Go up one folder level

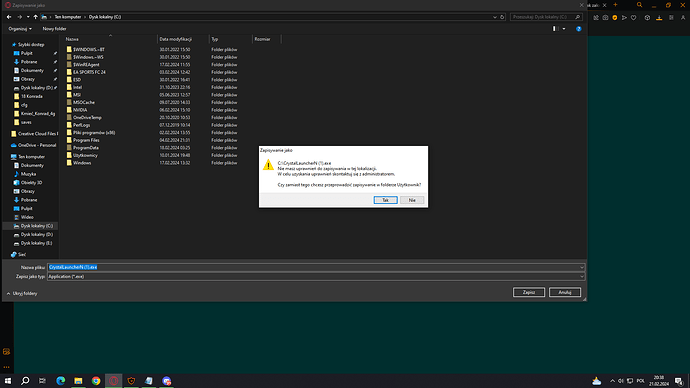tap(36, 17)
